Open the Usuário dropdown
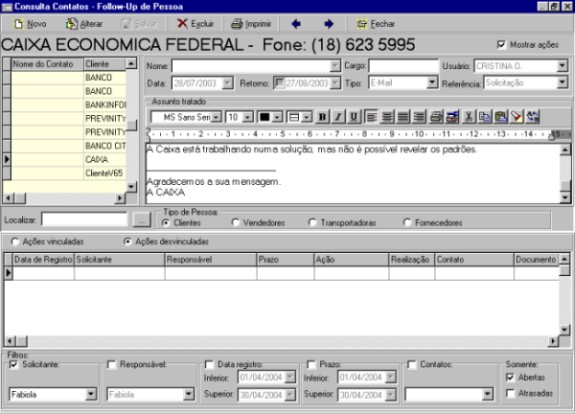This screenshot has width=575, height=414. click(562, 66)
